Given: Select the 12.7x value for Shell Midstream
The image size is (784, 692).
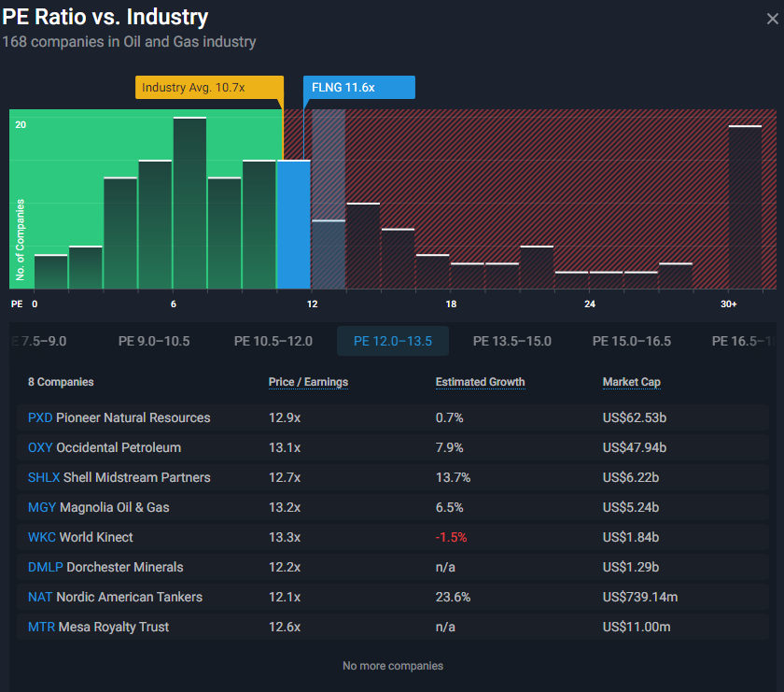Looking at the screenshot, I should click(x=285, y=477).
